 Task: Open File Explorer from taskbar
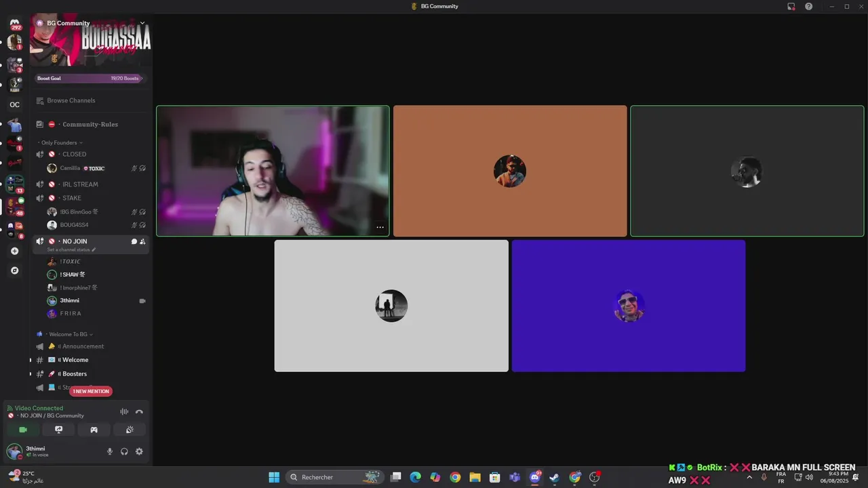click(x=475, y=477)
